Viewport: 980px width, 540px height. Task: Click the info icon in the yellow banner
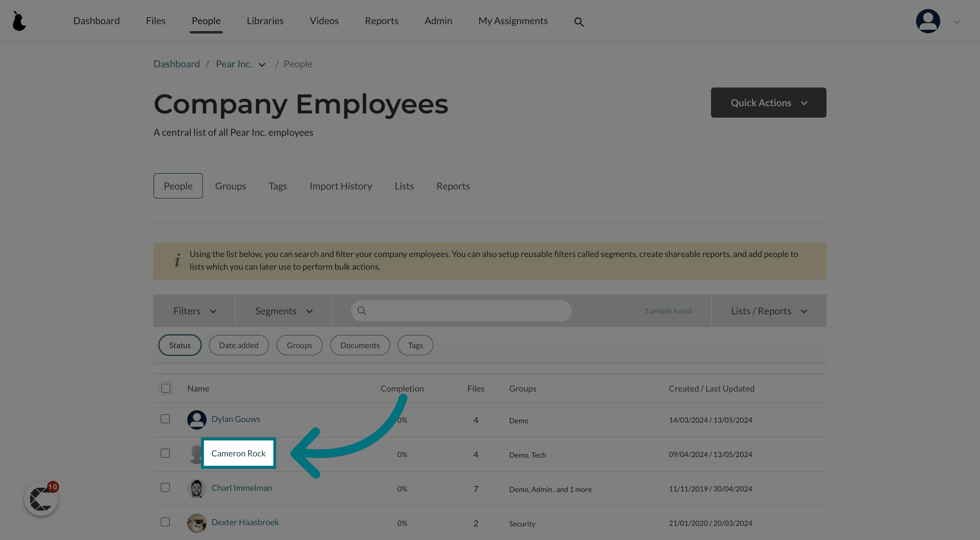click(176, 260)
